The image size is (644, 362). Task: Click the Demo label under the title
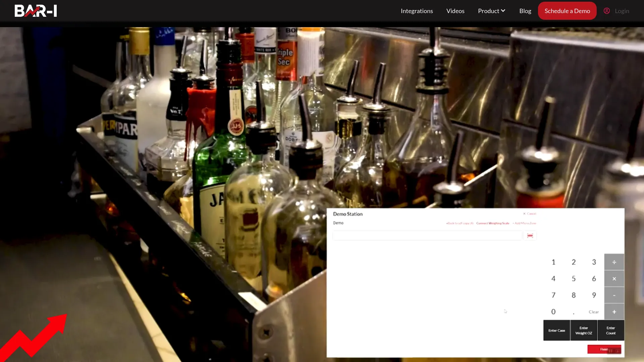338,223
